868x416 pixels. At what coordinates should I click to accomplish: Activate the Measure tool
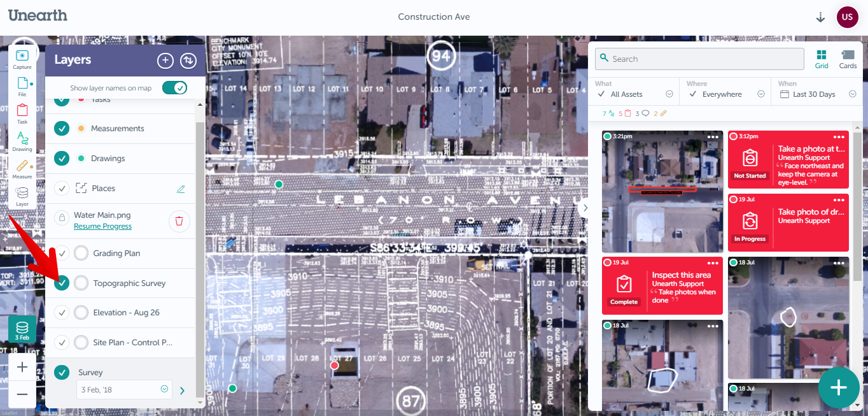coord(22,169)
